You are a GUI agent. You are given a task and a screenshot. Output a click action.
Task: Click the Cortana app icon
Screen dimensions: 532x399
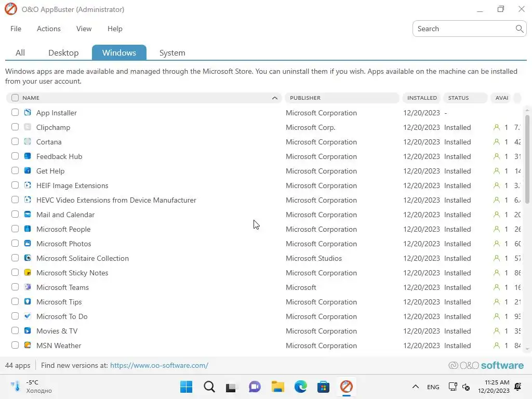coord(28,141)
